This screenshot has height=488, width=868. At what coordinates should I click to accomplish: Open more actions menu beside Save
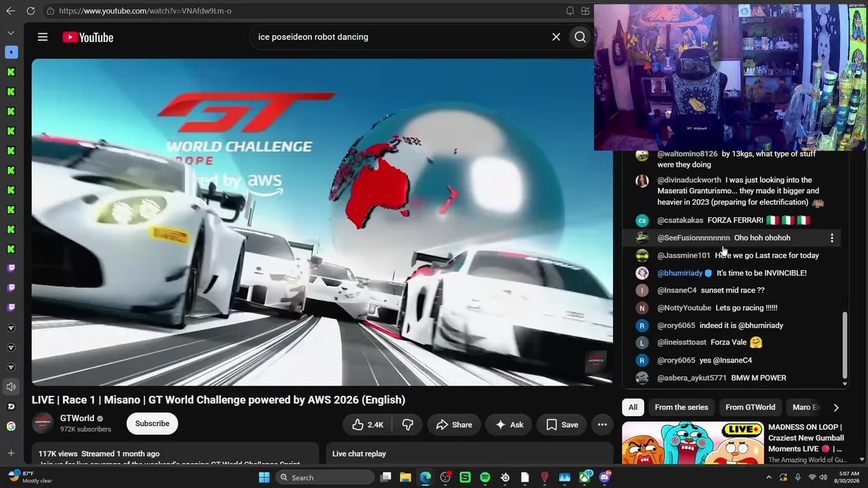pos(602,425)
